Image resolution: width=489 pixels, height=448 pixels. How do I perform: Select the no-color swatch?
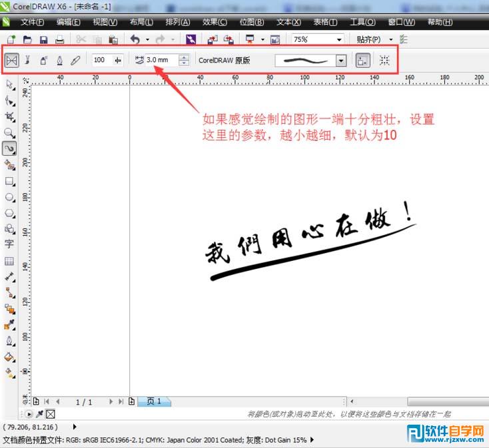pyautogui.click(x=51, y=414)
